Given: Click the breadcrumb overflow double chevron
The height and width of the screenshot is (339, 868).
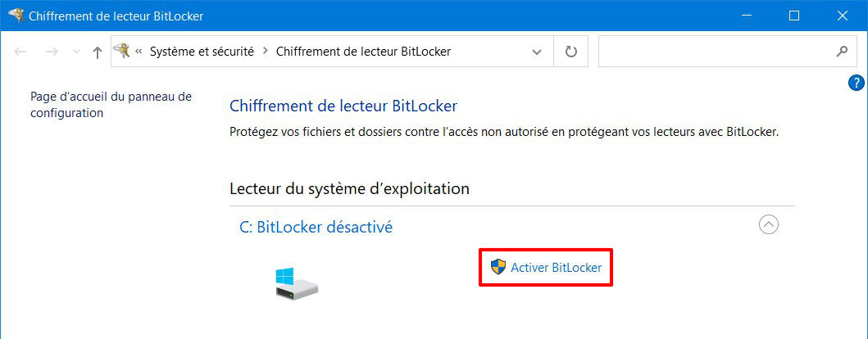Looking at the screenshot, I should (139, 52).
